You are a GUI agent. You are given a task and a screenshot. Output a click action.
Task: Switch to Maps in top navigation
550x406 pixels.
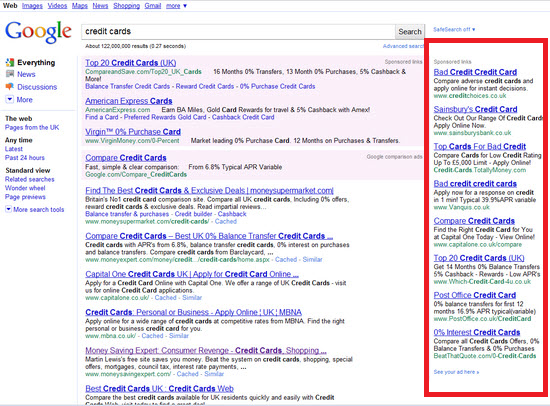(80, 6)
